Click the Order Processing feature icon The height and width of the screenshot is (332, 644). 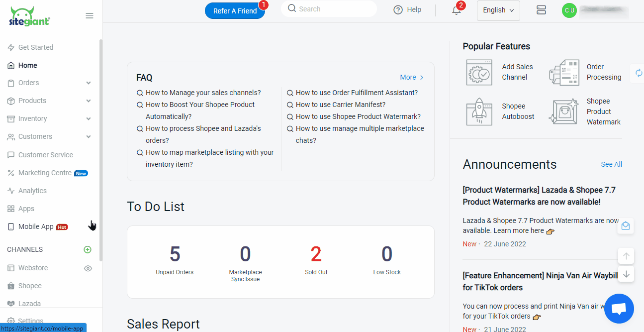coord(564,72)
